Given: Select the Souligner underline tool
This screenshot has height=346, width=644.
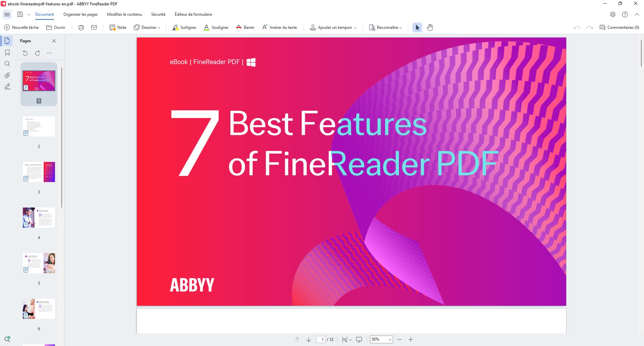Looking at the screenshot, I should (216, 27).
